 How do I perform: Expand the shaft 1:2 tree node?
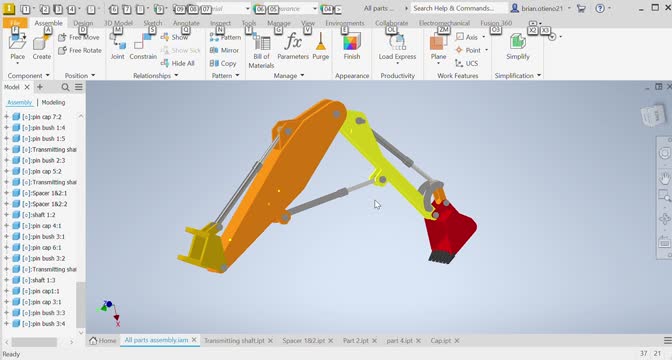click(6, 215)
